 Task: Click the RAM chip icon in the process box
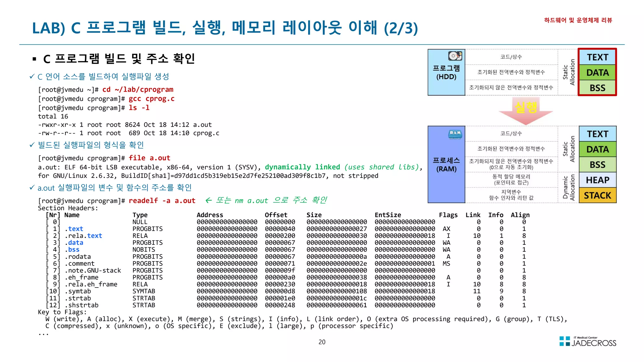(x=455, y=134)
